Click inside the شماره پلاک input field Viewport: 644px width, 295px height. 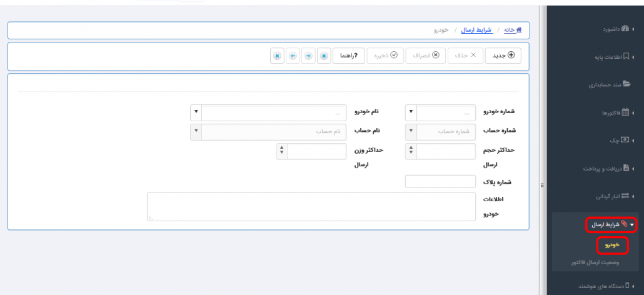[440, 181]
